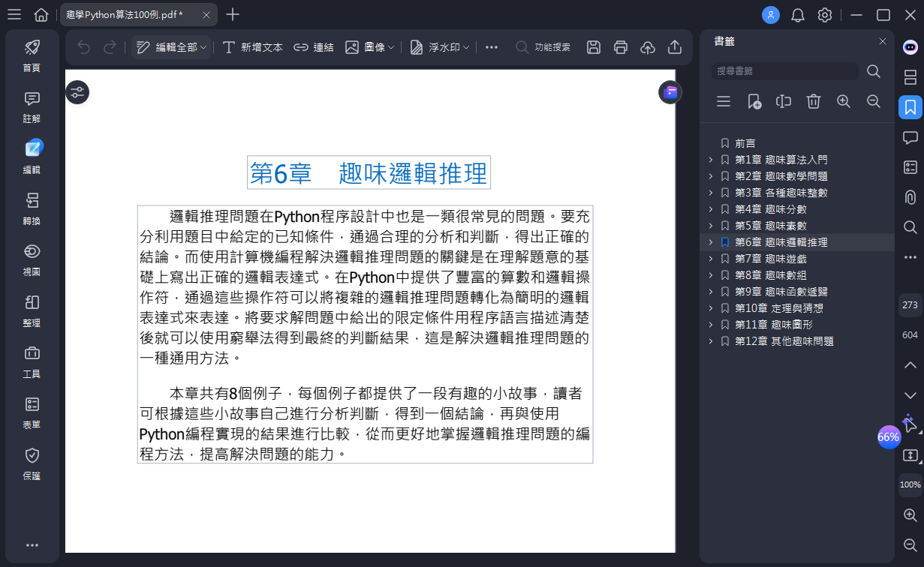Zoom in on the page
This screenshot has width=924, height=567.
[x=910, y=514]
